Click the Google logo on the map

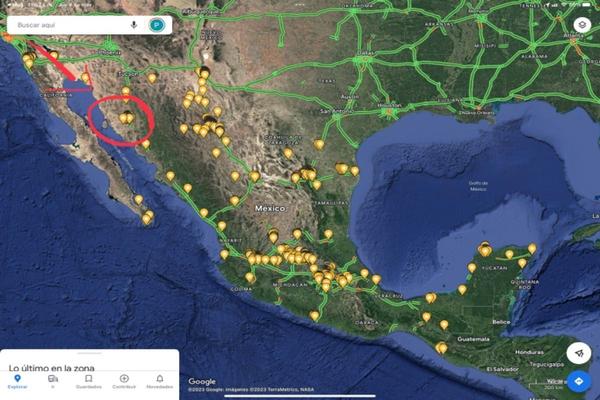(x=202, y=382)
